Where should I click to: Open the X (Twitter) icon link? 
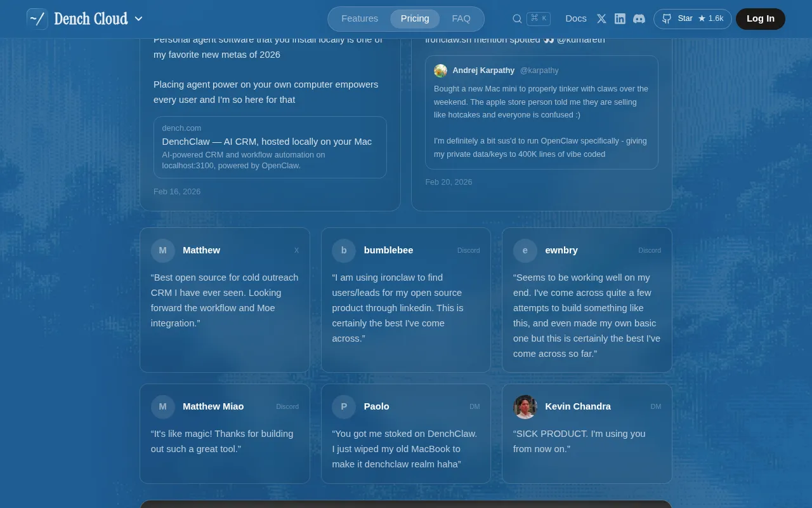pyautogui.click(x=601, y=19)
